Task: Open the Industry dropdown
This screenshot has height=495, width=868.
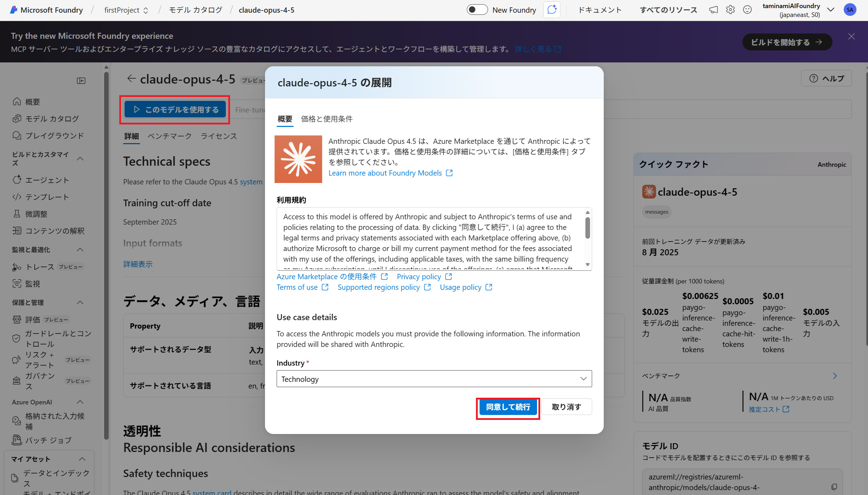Action: coord(434,379)
